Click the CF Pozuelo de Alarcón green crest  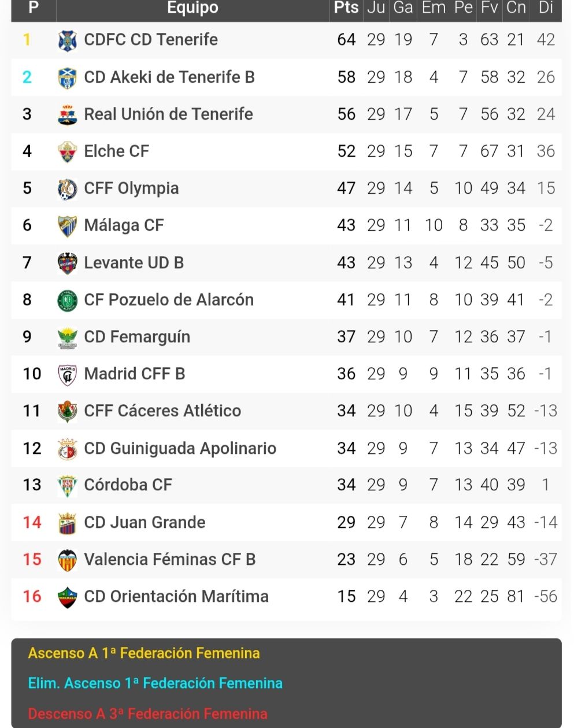click(x=68, y=300)
